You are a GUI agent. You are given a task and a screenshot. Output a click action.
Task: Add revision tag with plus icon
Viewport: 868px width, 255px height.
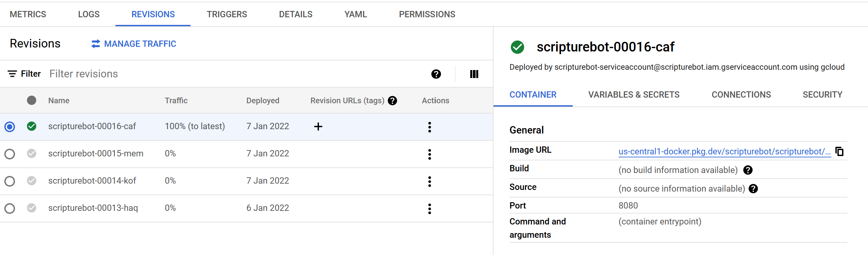(x=318, y=127)
